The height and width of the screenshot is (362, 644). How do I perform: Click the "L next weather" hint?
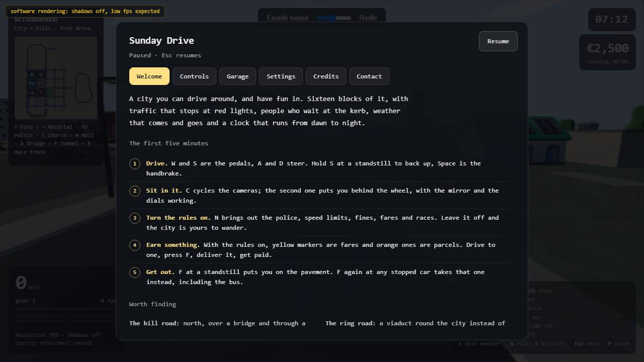click(480, 344)
